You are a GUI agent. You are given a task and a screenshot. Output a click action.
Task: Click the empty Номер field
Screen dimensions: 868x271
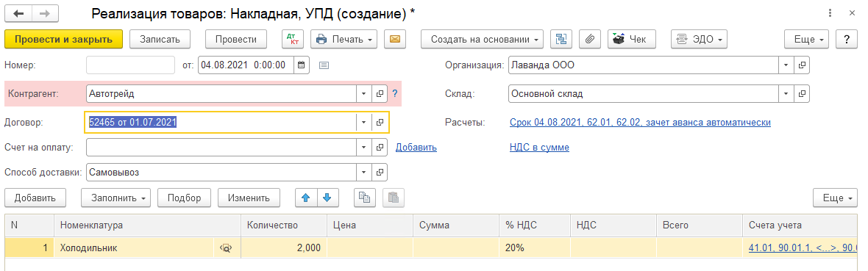131,65
